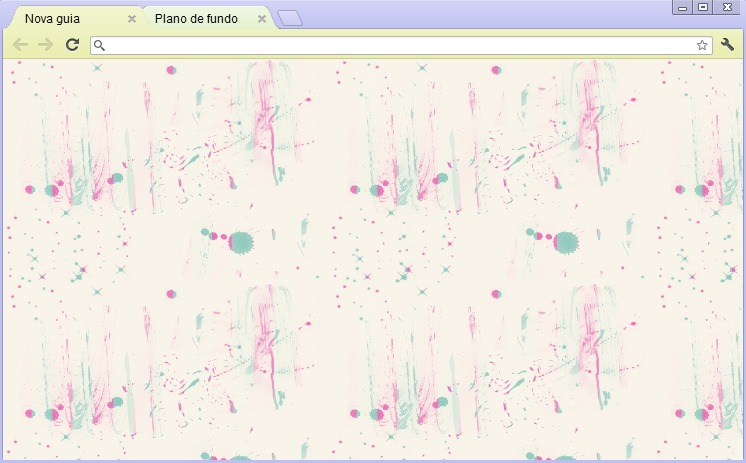Viewport: 746px width, 463px height.
Task: Go forward using the forward arrow
Action: 46,45
